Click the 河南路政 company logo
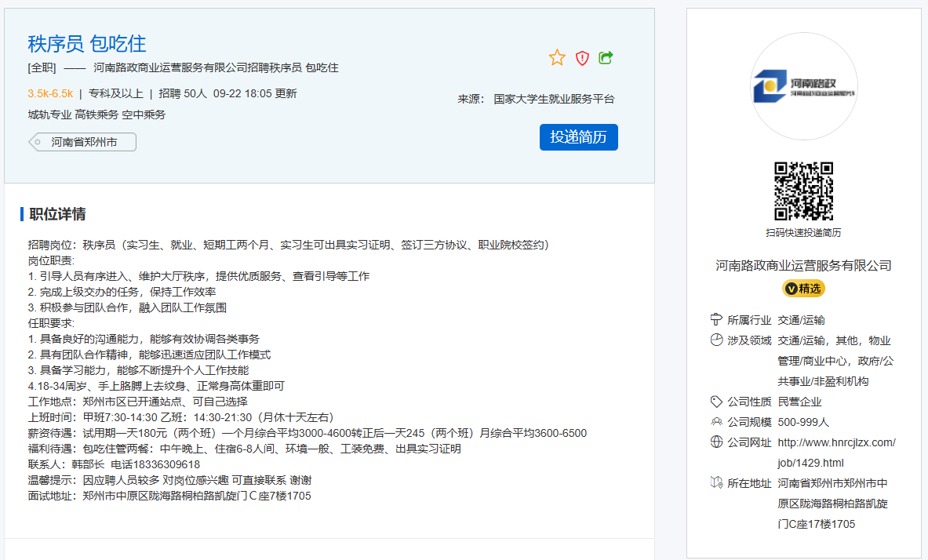 [x=803, y=86]
